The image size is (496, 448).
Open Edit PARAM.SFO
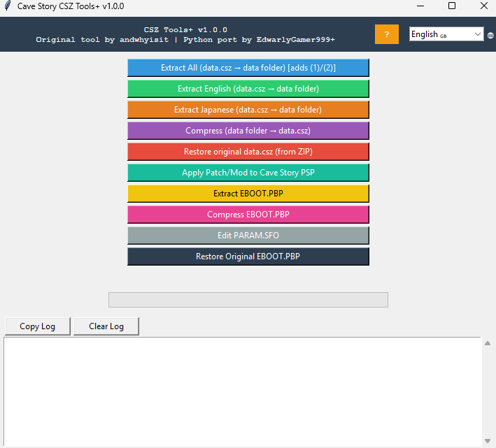(248, 236)
